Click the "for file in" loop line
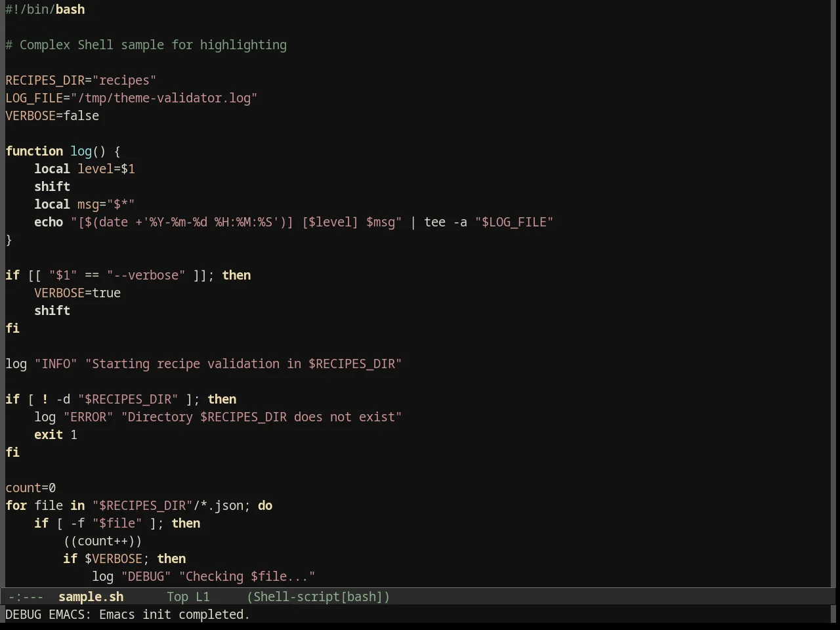The height and width of the screenshot is (630, 840). 139,505
